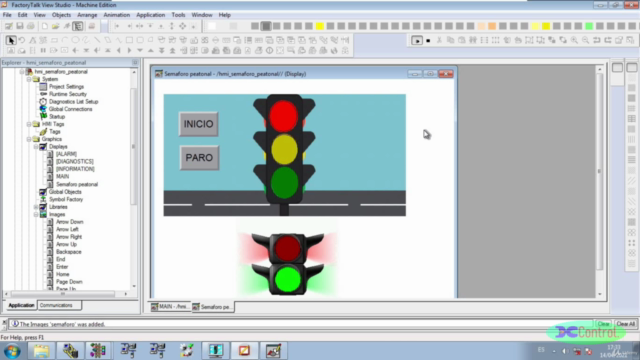Viewport: 640px width, 360px height.
Task: Toggle the Explorer window toolbar button
Action: [78, 26]
